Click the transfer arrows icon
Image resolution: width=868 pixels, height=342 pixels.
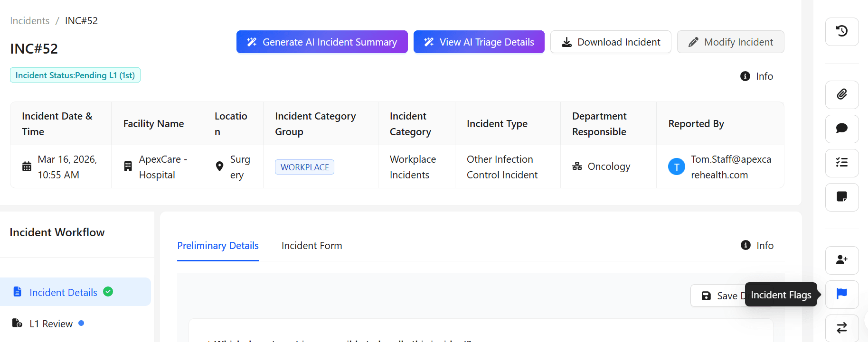pos(841,328)
